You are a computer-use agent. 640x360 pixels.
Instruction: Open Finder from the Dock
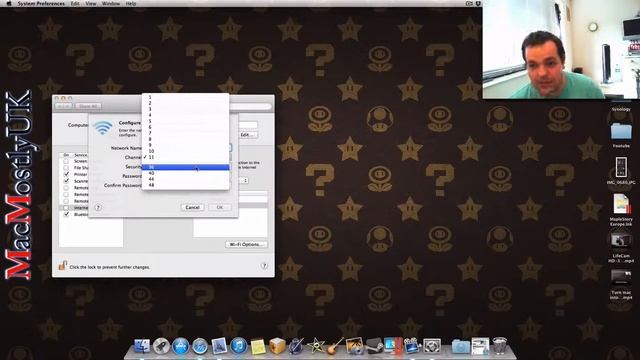[x=142, y=346]
